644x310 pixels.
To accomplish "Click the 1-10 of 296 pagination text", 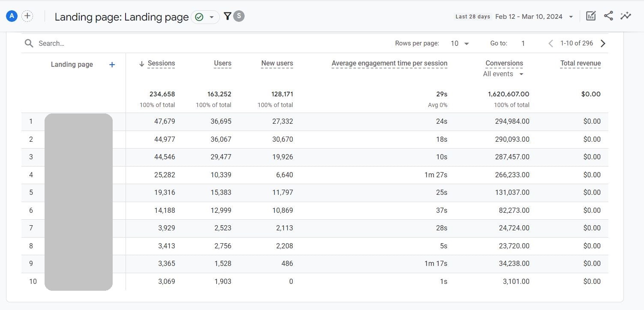I will pyautogui.click(x=577, y=43).
